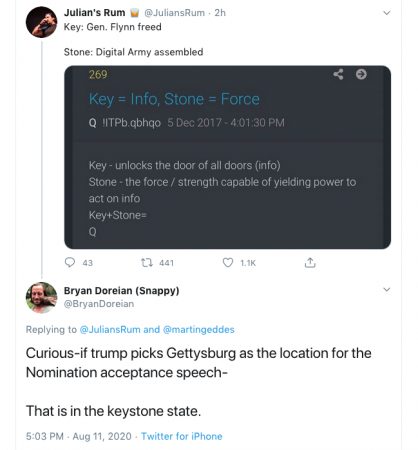The image size is (418, 450).
Task: Open Bryan Doreian's profile picture
Action: pyautogui.click(x=42, y=298)
